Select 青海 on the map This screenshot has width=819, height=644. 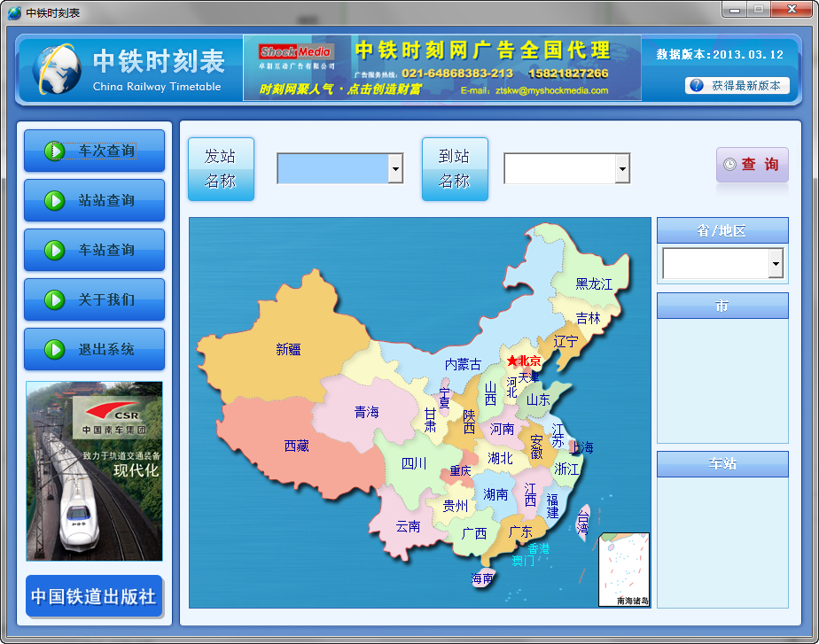[x=367, y=412]
